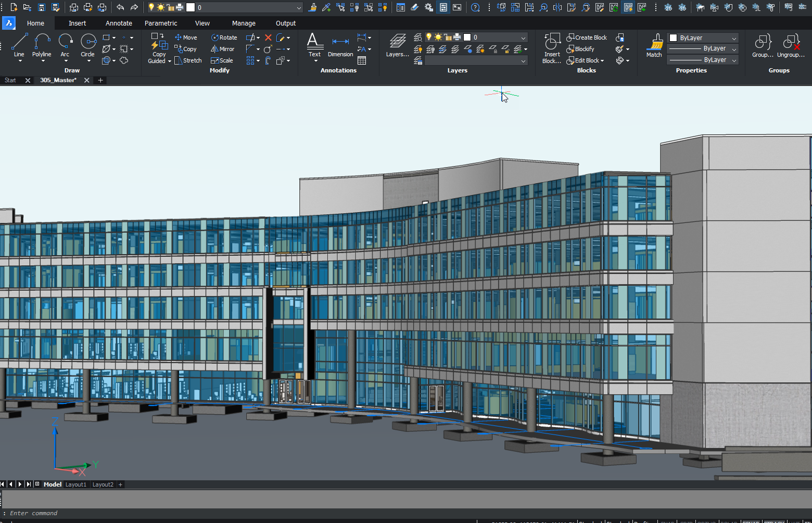Toggle STRACK in the status bar
The image size is (812, 523).
coord(774,521)
